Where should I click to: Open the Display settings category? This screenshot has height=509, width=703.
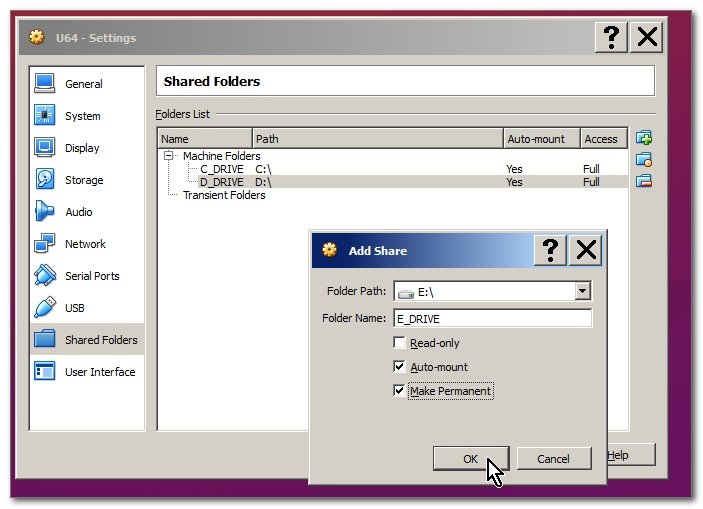(x=82, y=148)
